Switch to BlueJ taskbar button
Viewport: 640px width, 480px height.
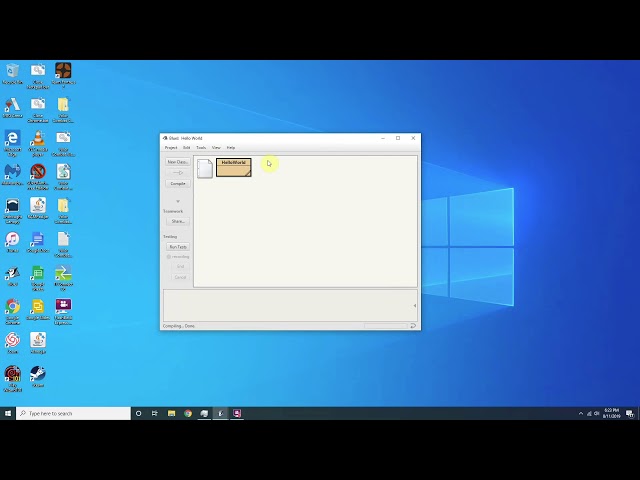[x=220, y=413]
